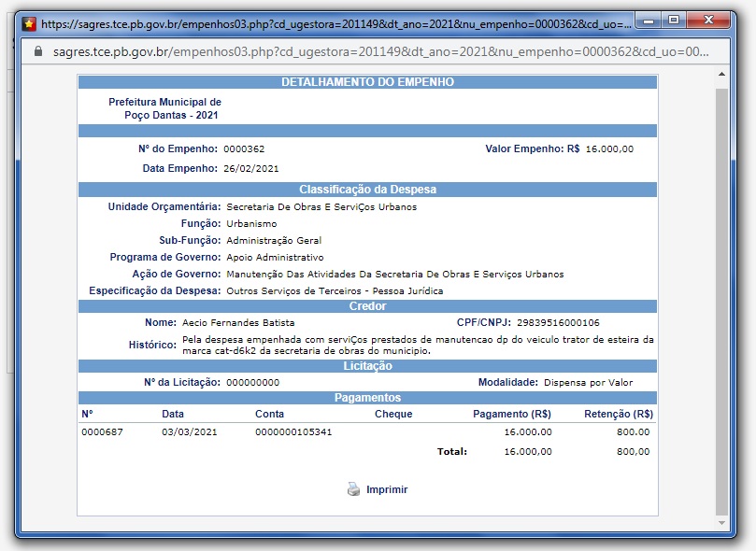Select the Imprimir link

[386, 488]
